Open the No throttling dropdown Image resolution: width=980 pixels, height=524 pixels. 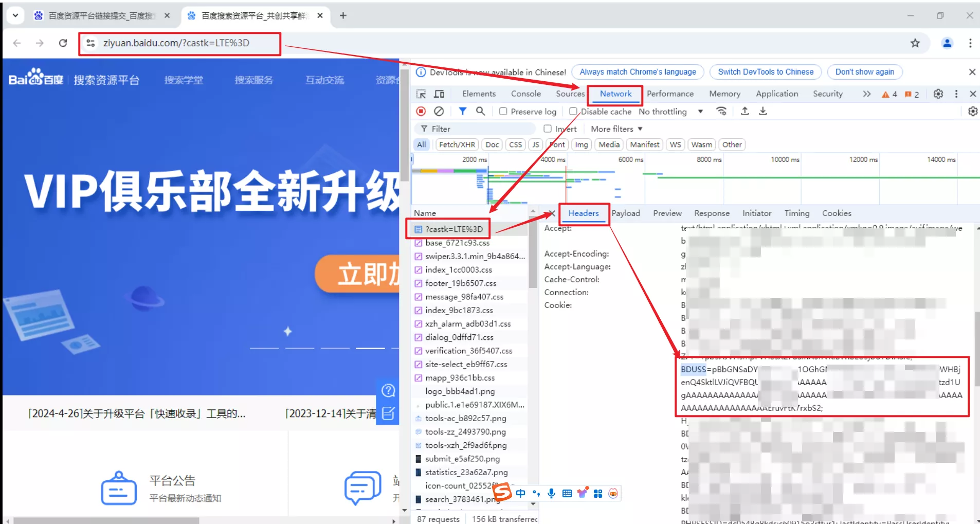point(670,111)
